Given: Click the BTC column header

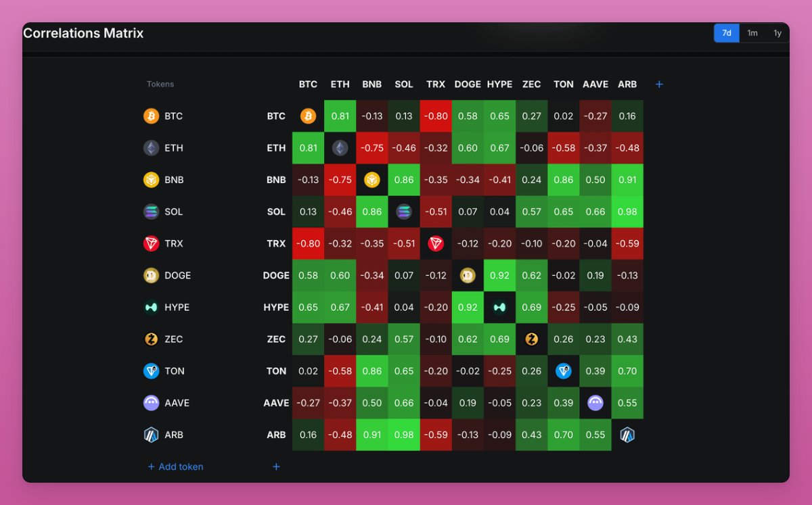Looking at the screenshot, I should click(308, 85).
